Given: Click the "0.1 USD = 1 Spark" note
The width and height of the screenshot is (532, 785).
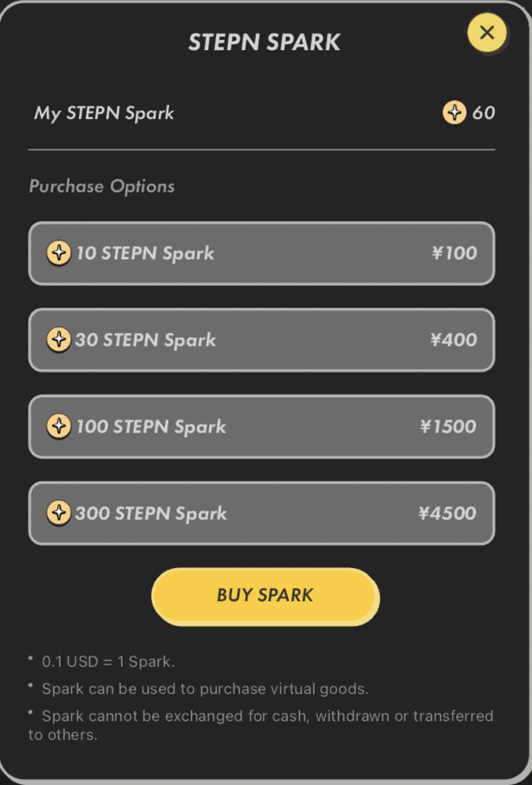Looking at the screenshot, I should [108, 661].
